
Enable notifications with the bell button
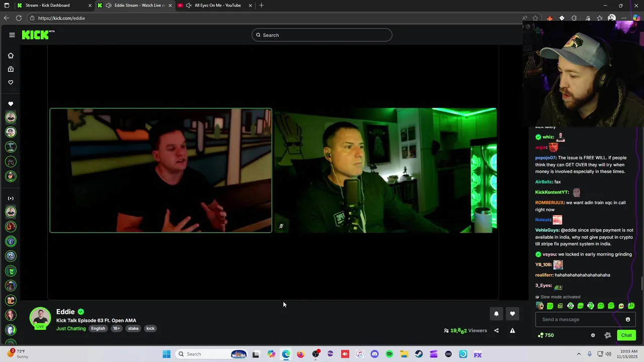coord(496,314)
